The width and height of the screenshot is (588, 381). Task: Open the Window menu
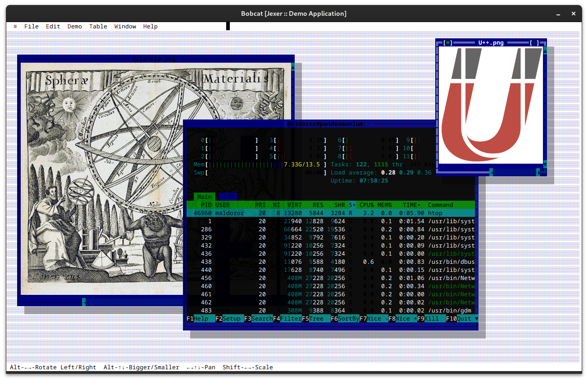[125, 27]
